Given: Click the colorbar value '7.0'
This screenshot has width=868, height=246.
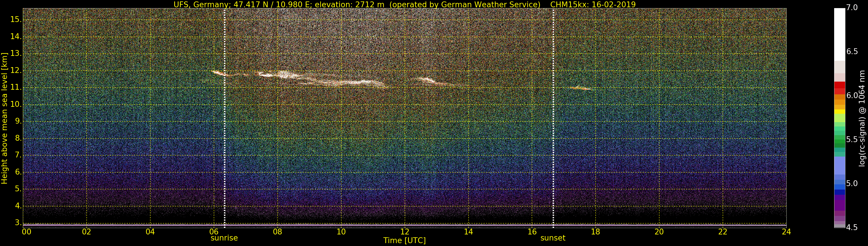Looking at the screenshot, I should click(x=852, y=8).
